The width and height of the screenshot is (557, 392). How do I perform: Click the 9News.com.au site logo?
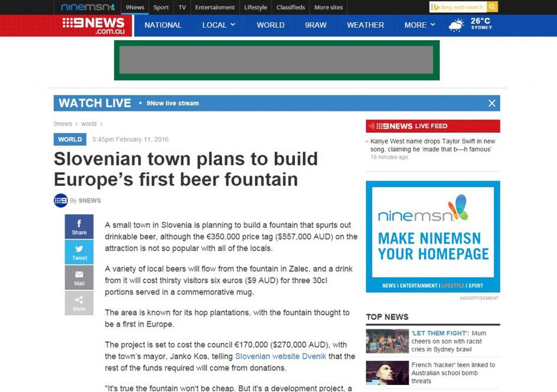(x=95, y=25)
